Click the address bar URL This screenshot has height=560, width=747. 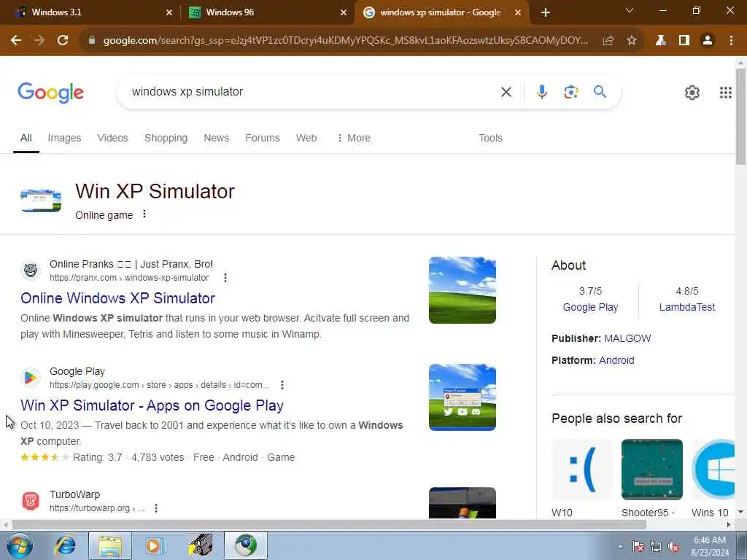pyautogui.click(x=345, y=41)
